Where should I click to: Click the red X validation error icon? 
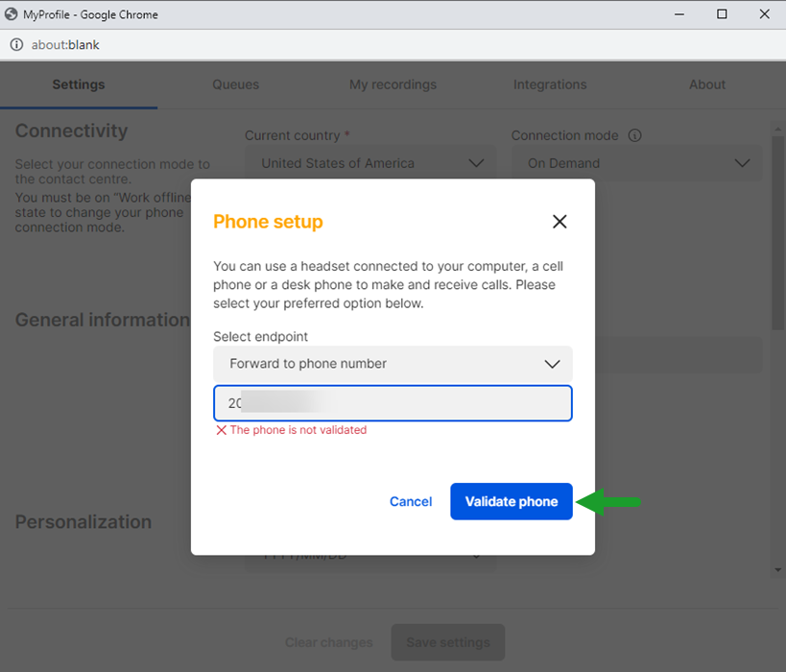221,430
